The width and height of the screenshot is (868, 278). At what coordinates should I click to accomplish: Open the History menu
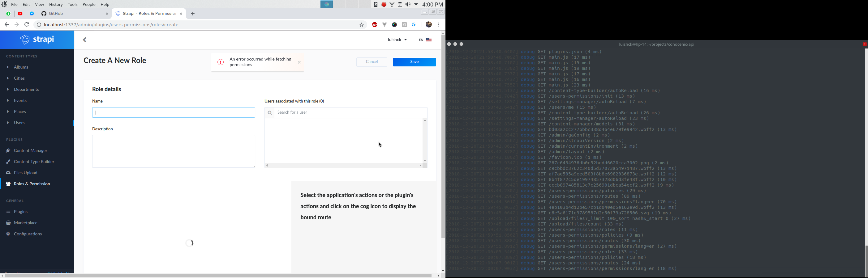(x=56, y=5)
